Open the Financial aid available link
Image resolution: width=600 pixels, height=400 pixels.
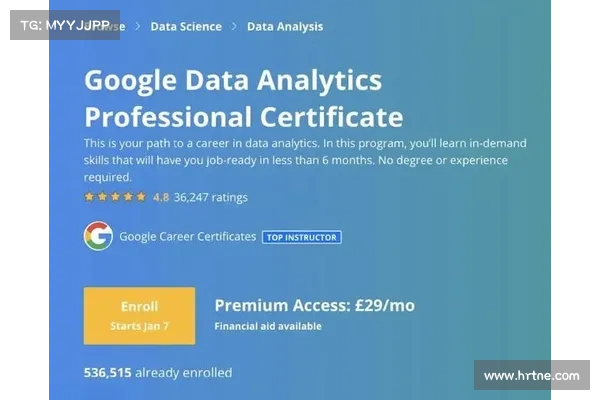[x=268, y=326]
